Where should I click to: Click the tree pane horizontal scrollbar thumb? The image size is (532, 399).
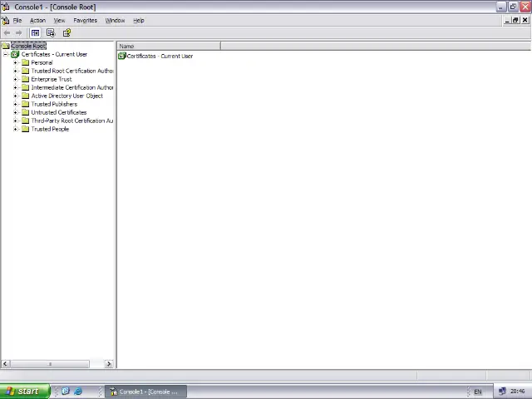50,364
